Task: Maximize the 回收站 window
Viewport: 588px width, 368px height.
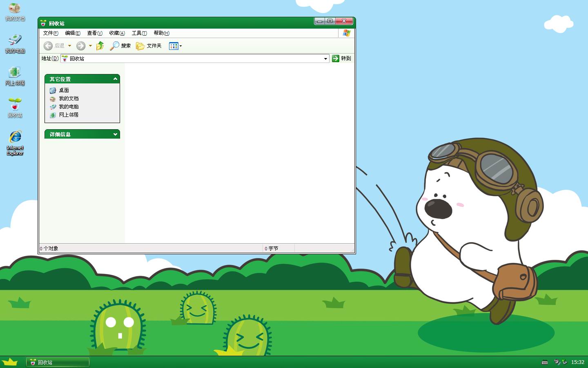Action: [330, 21]
